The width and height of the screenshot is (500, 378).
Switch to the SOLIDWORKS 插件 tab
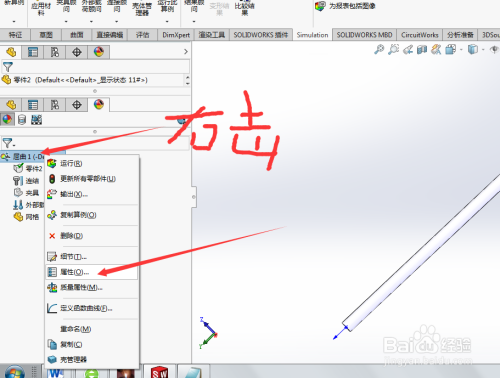[x=261, y=35]
